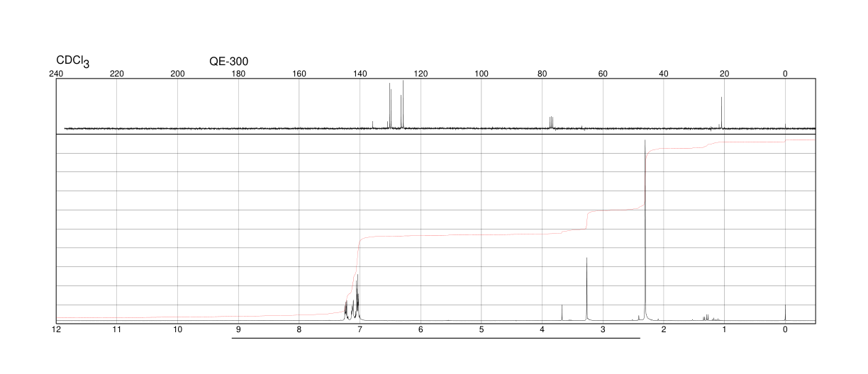
Task: Click the 80 tick label on carbon axis
Action: [542, 74]
